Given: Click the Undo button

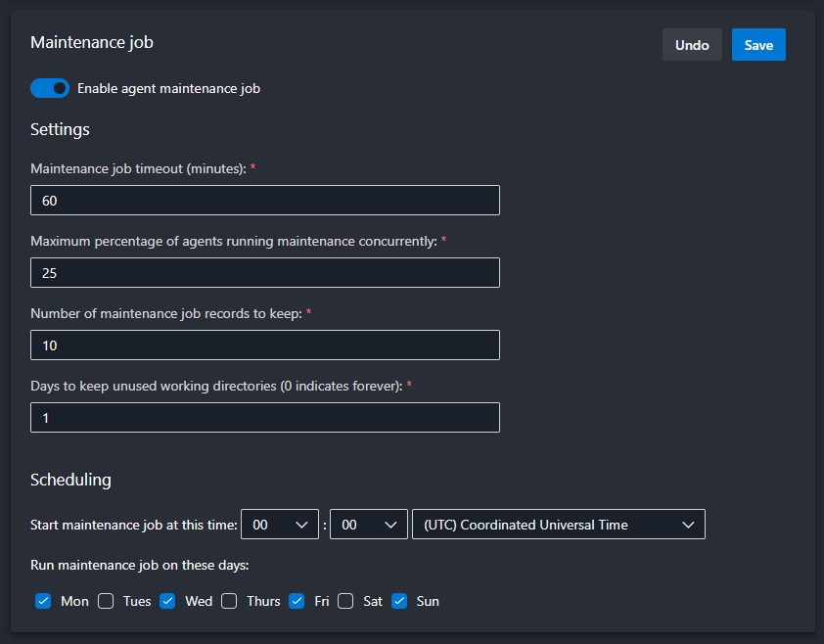Looking at the screenshot, I should tap(692, 45).
